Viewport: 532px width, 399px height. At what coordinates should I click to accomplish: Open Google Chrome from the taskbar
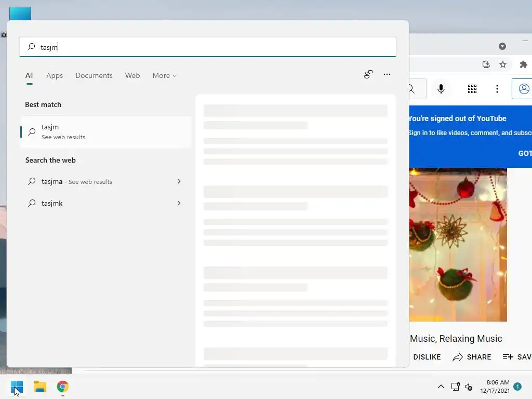click(63, 387)
